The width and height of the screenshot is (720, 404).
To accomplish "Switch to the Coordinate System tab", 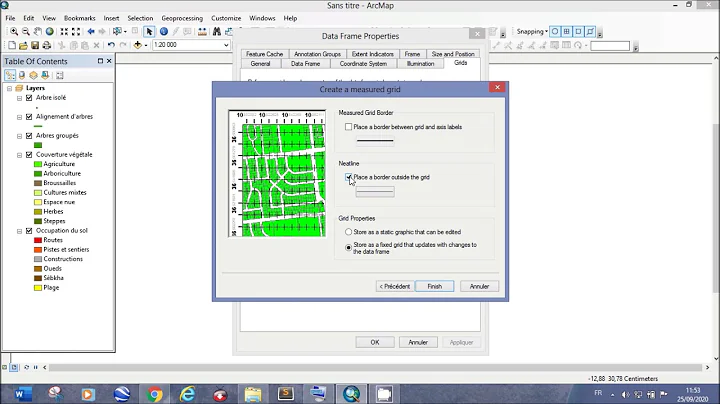I will point(363,64).
